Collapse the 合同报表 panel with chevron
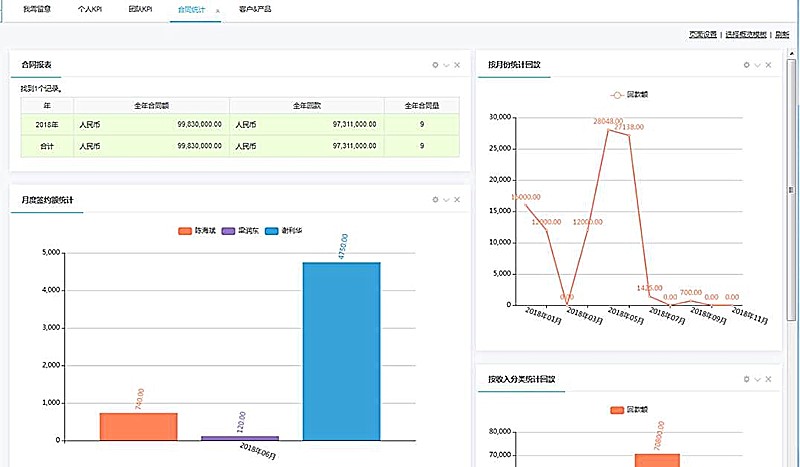The image size is (800, 467). click(446, 65)
